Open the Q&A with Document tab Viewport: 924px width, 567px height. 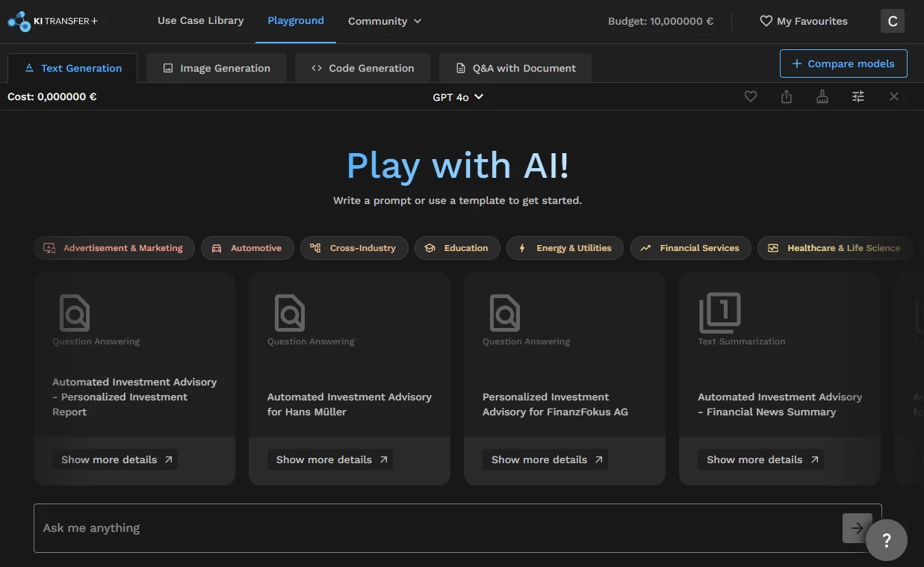(515, 67)
